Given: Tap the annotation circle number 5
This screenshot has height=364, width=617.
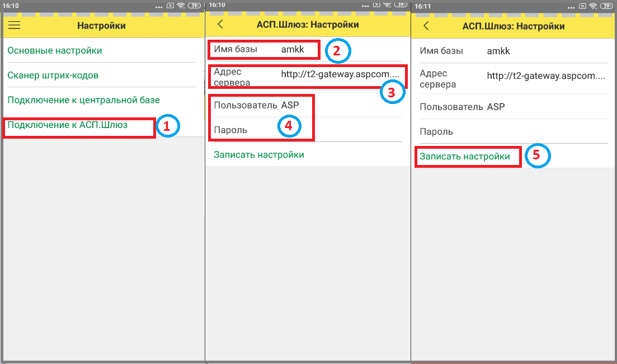Looking at the screenshot, I should pyautogui.click(x=537, y=155).
